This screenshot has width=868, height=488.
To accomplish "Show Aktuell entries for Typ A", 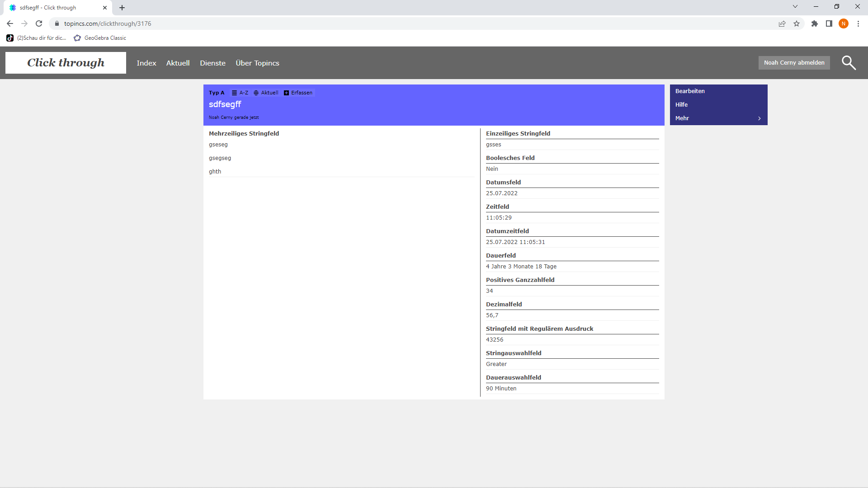I will (266, 93).
